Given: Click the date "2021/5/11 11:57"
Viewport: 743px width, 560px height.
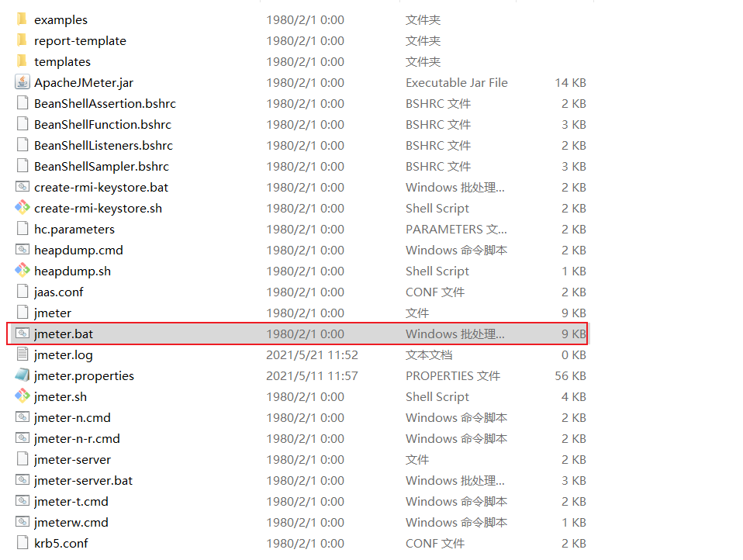Looking at the screenshot, I should click(313, 375).
